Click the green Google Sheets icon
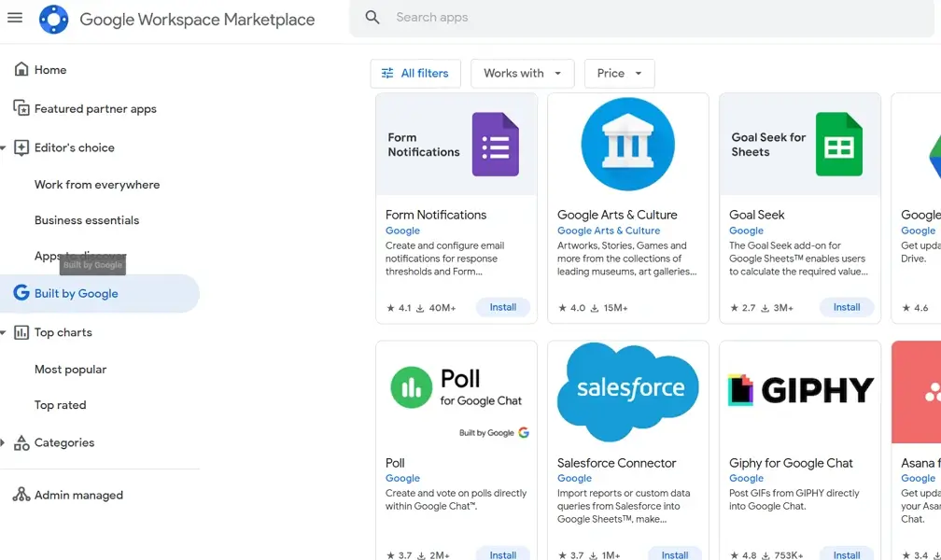941x560 pixels. pyautogui.click(x=839, y=144)
